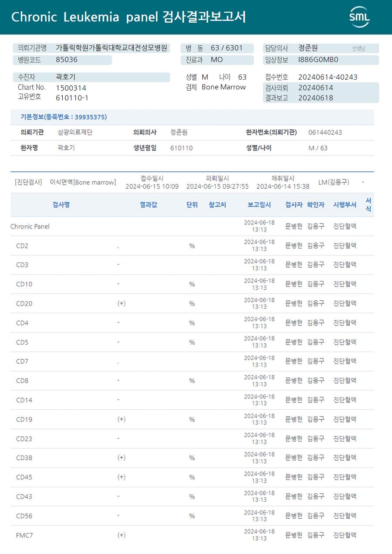Screen dimensions: 392x554
Task: Click the 보고일시 column header
Action: click(259, 204)
